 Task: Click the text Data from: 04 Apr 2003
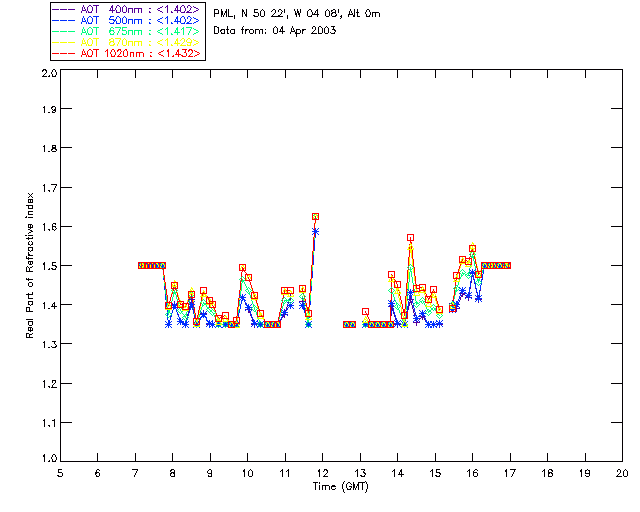(275, 31)
